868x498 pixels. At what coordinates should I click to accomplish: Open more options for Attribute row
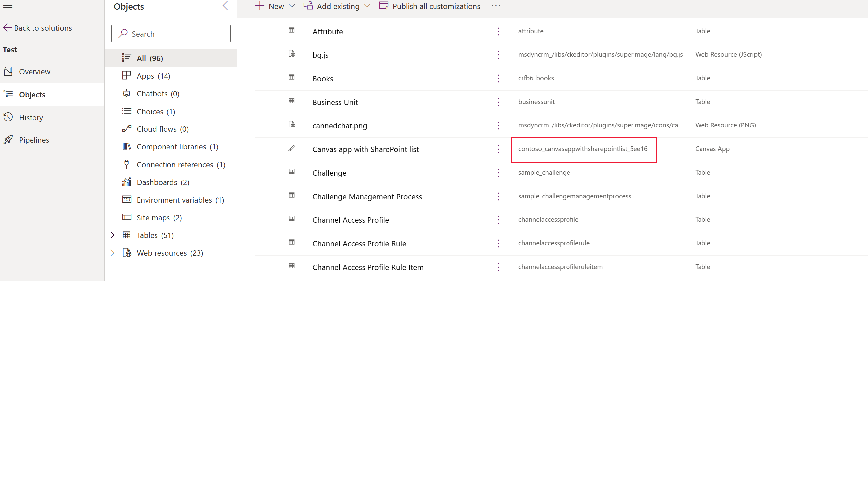pyautogui.click(x=499, y=32)
